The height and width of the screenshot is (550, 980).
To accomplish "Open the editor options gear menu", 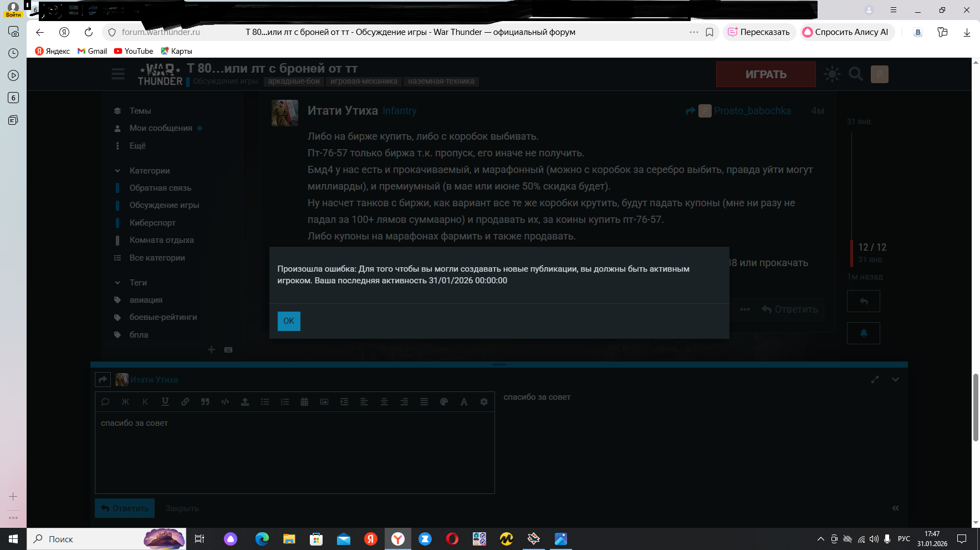I will coord(484,402).
